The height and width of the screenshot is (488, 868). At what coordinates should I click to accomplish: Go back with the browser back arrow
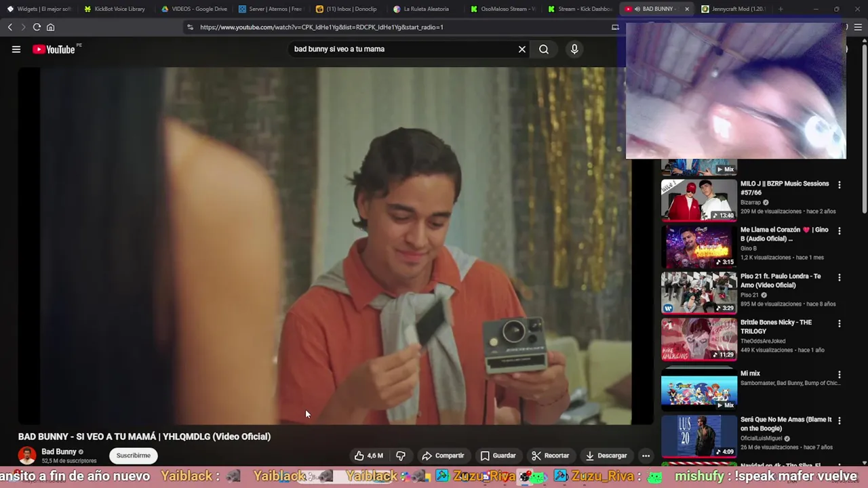[x=9, y=27]
